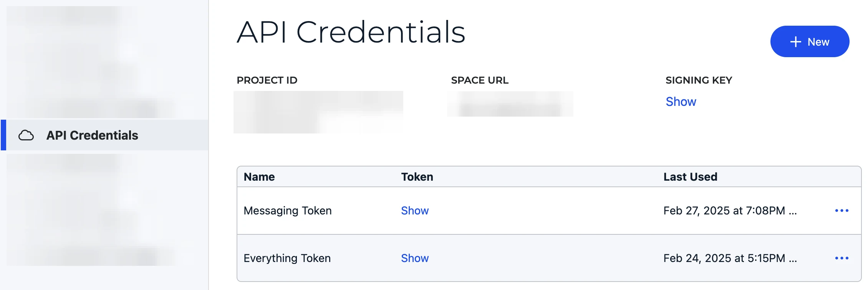Reveal the Messaging Token value
The height and width of the screenshot is (290, 868).
[x=415, y=211]
